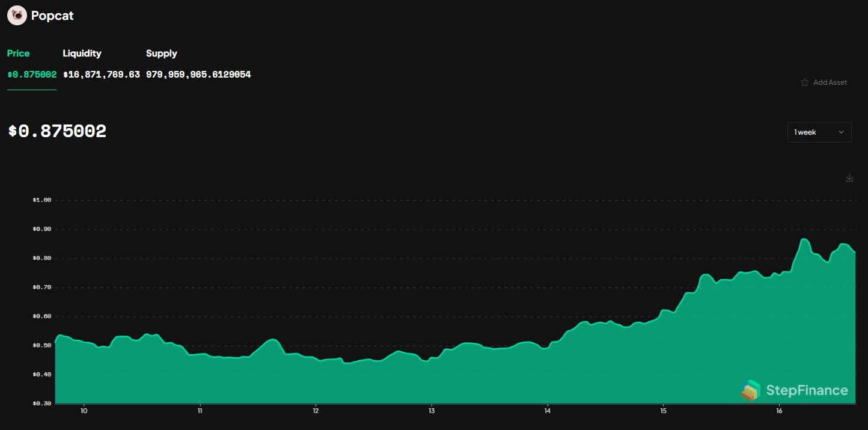Click the $1.00 label on the y-axis
This screenshot has height=430, width=868.
41,200
